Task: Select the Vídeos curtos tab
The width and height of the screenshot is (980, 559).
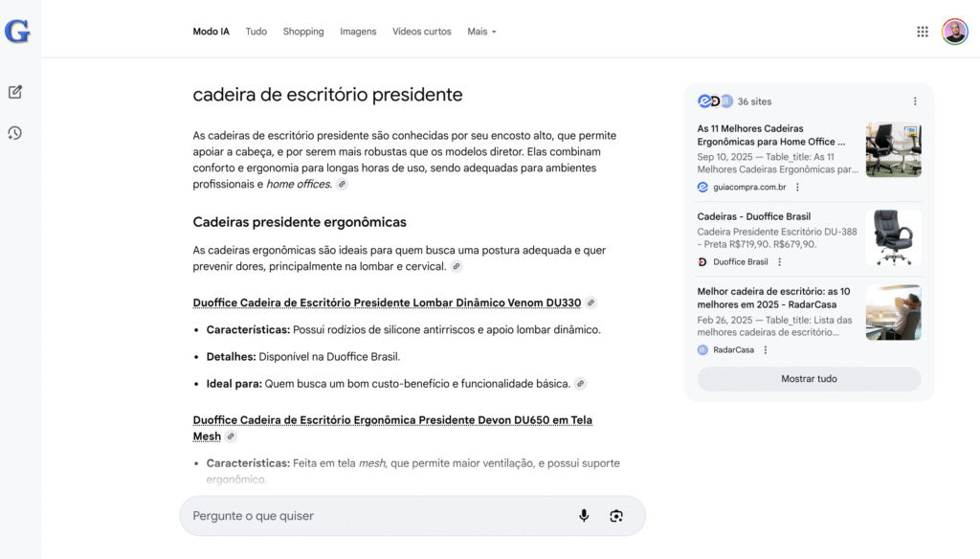Action: tap(421, 32)
